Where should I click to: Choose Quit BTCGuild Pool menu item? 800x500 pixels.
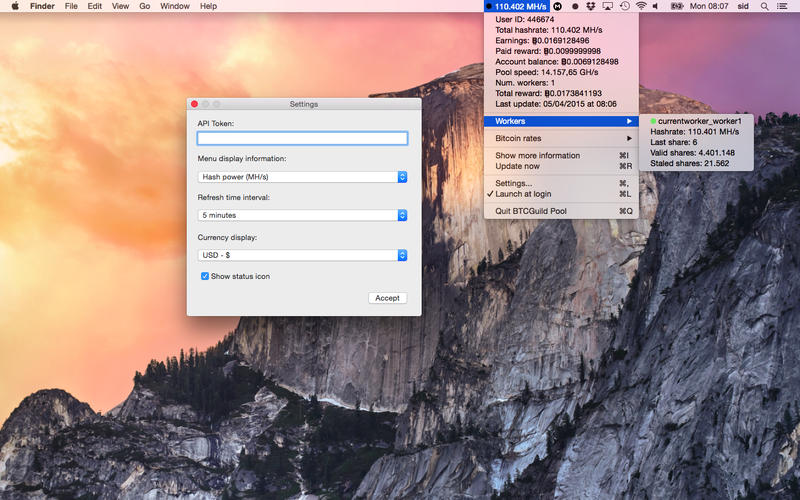(x=561, y=211)
